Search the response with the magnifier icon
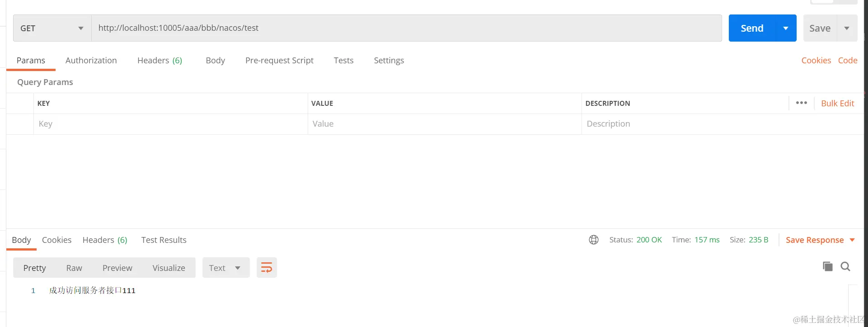Image resolution: width=868 pixels, height=327 pixels. click(x=845, y=266)
